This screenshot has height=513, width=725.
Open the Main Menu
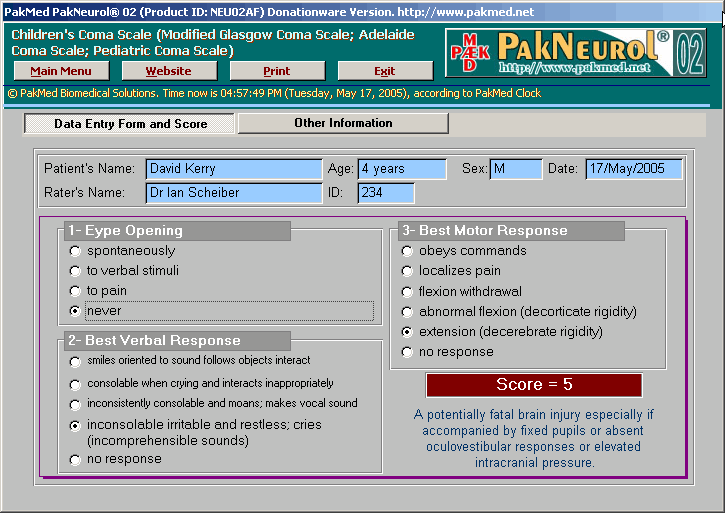click(x=61, y=71)
